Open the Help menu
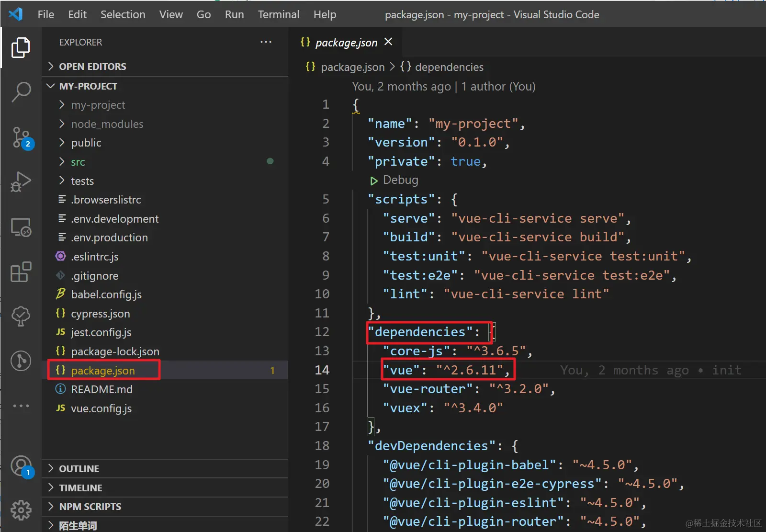The image size is (766, 532). tap(325, 14)
